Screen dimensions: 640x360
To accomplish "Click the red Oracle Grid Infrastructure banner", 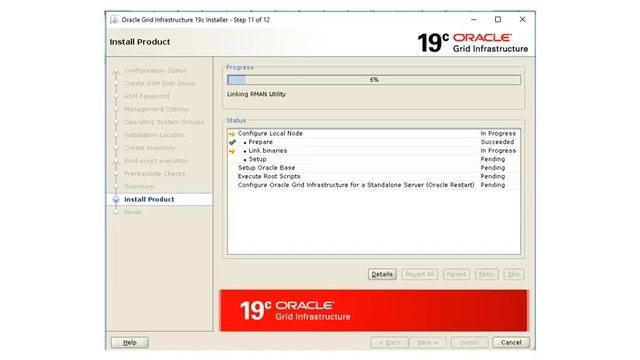I will point(373,311).
